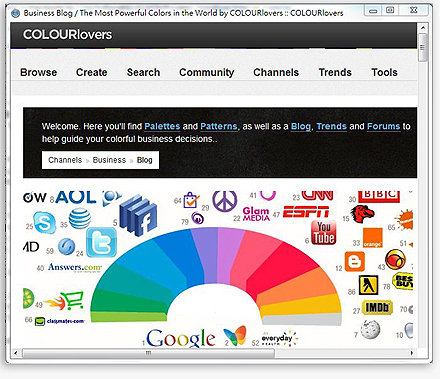Click the IMDb logo
The image size is (440, 379).
pos(377,308)
